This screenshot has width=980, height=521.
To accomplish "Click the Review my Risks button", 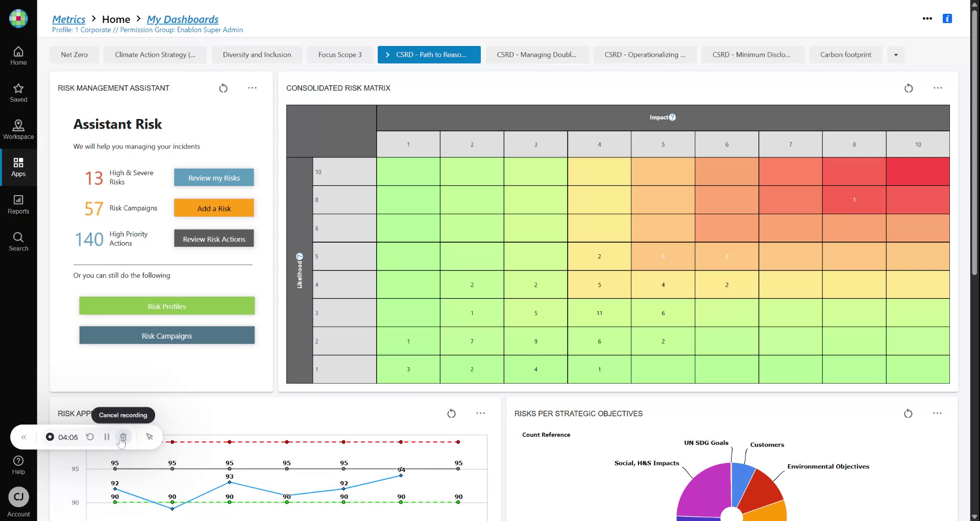I will [x=214, y=178].
